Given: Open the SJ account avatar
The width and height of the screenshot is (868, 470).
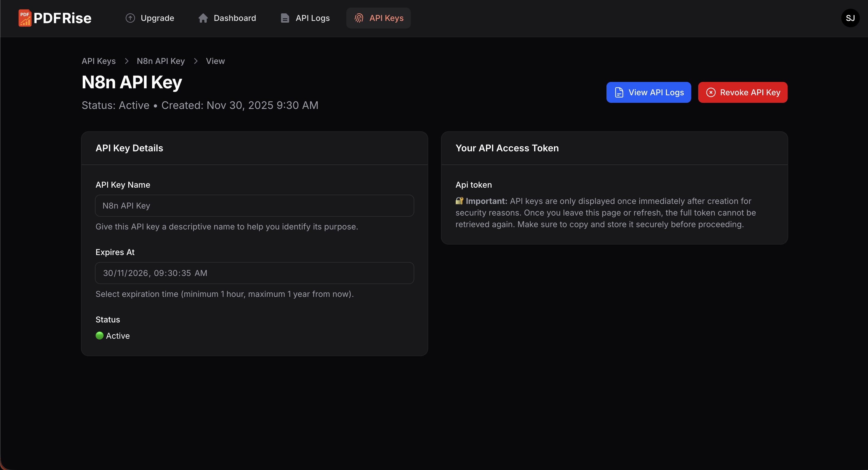Looking at the screenshot, I should [x=851, y=18].
